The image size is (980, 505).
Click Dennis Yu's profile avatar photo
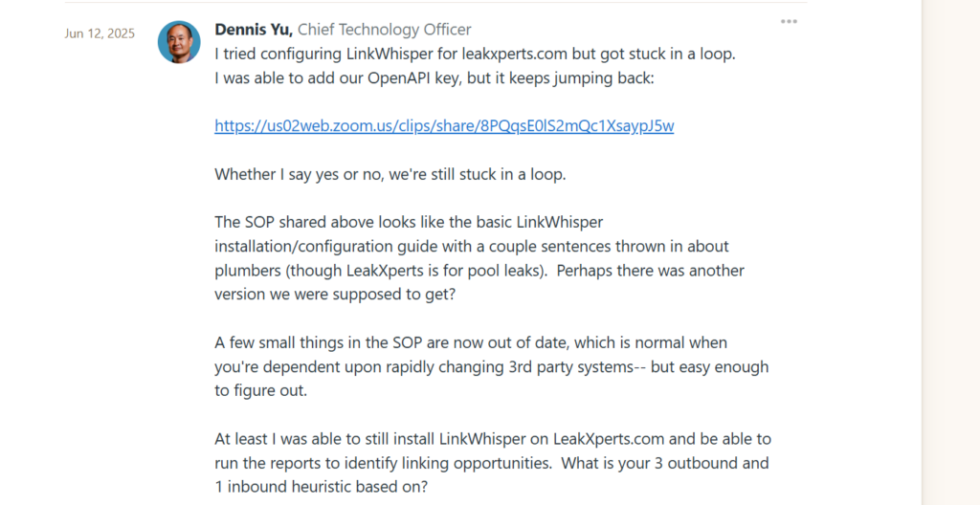click(x=179, y=42)
